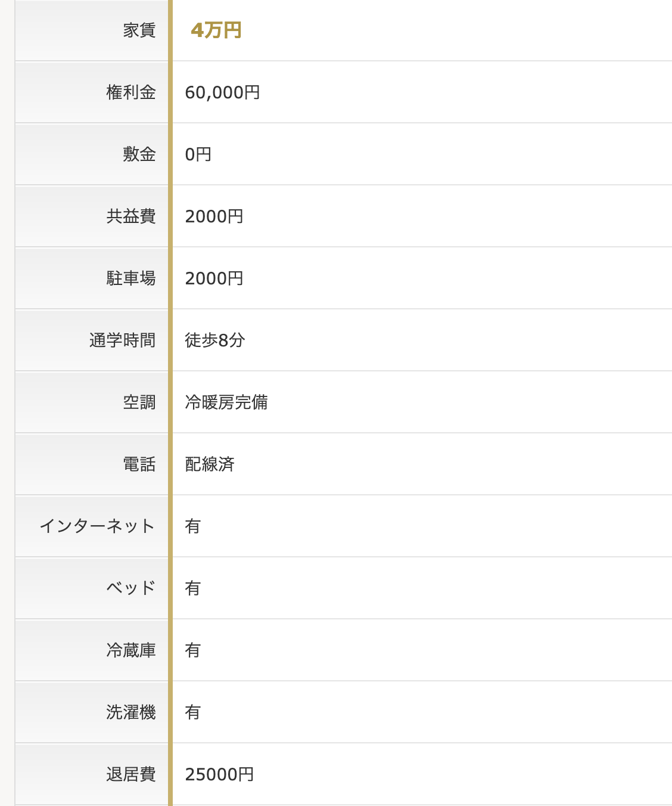Select the 0円 deposit value

click(198, 154)
